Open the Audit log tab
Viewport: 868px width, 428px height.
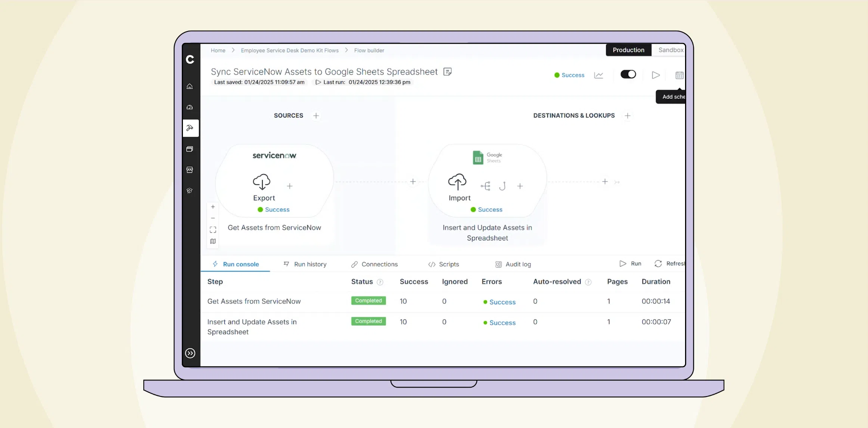[x=513, y=264]
